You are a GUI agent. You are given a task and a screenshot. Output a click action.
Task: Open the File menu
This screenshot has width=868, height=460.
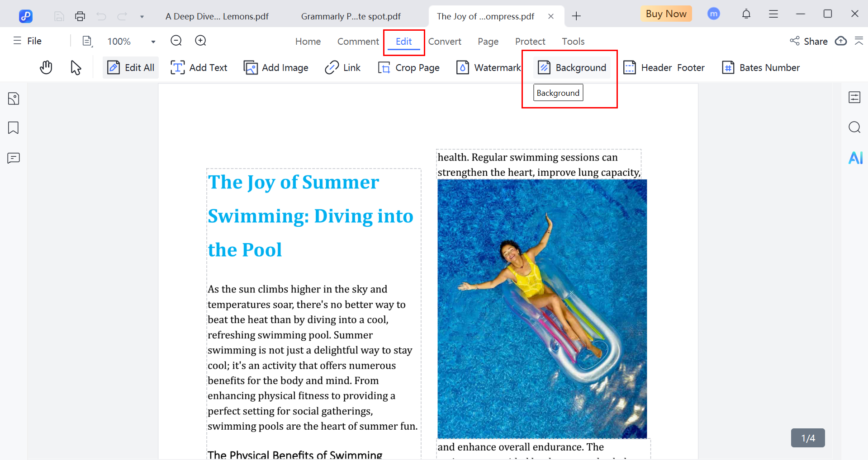point(28,41)
